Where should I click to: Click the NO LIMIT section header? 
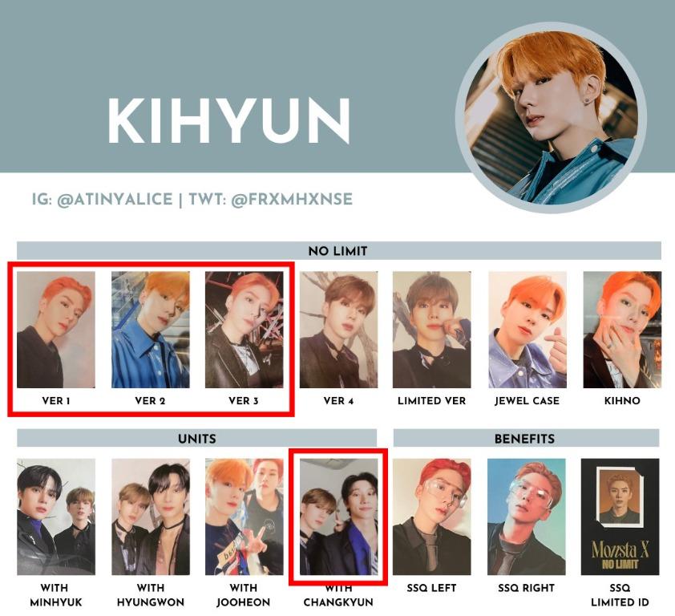339,251
